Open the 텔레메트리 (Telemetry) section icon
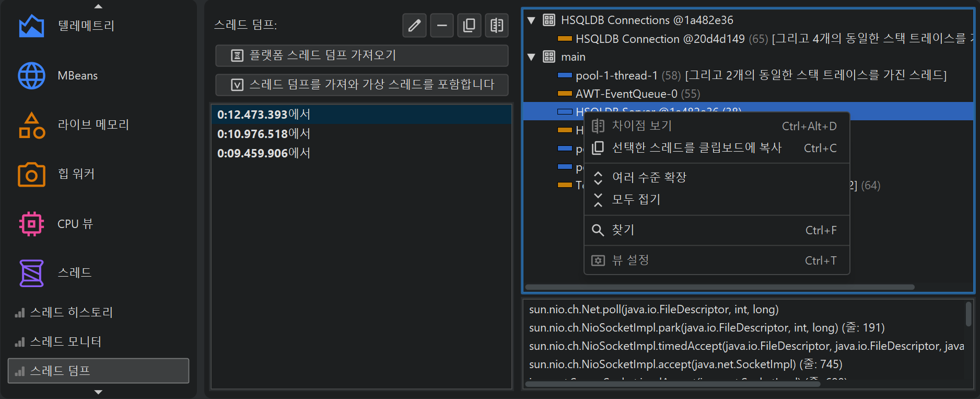This screenshot has height=399, width=980. click(x=31, y=26)
